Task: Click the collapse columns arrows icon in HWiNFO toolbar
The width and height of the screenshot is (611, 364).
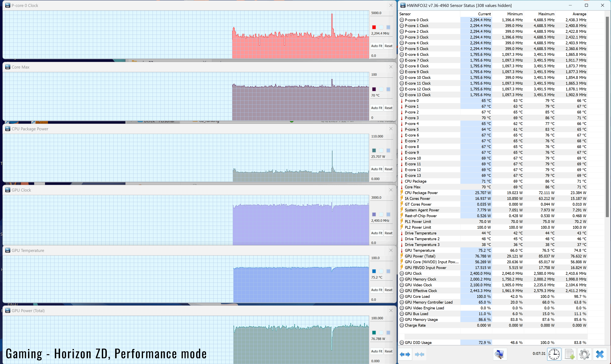Action: click(419, 354)
